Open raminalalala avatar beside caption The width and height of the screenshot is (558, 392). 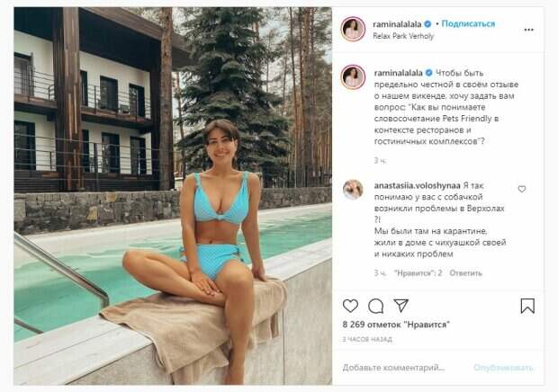353,76
